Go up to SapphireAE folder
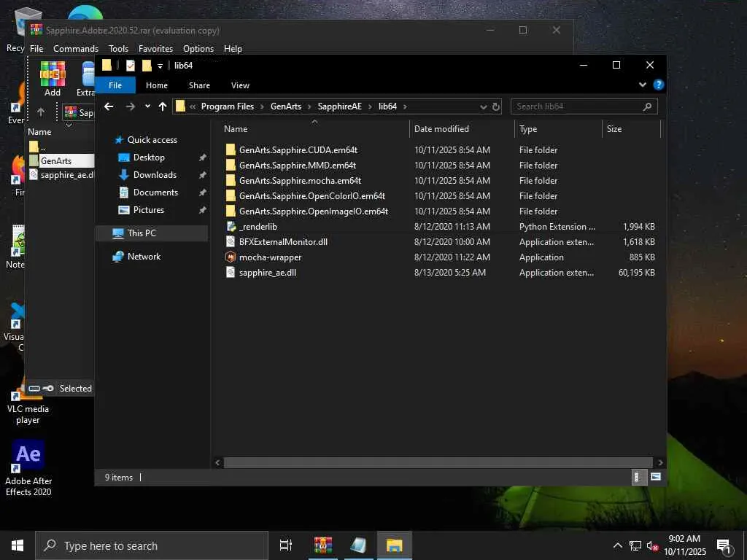The width and height of the screenshot is (747, 560). tap(163, 106)
